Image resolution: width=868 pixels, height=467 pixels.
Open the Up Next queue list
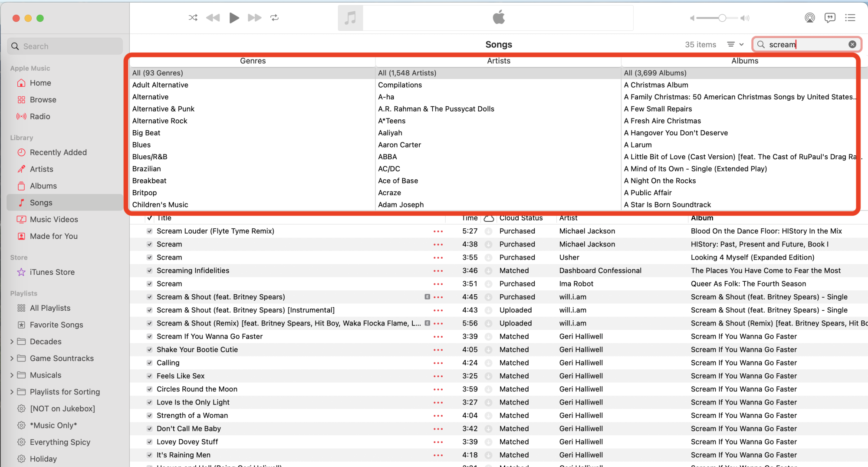[x=850, y=18]
